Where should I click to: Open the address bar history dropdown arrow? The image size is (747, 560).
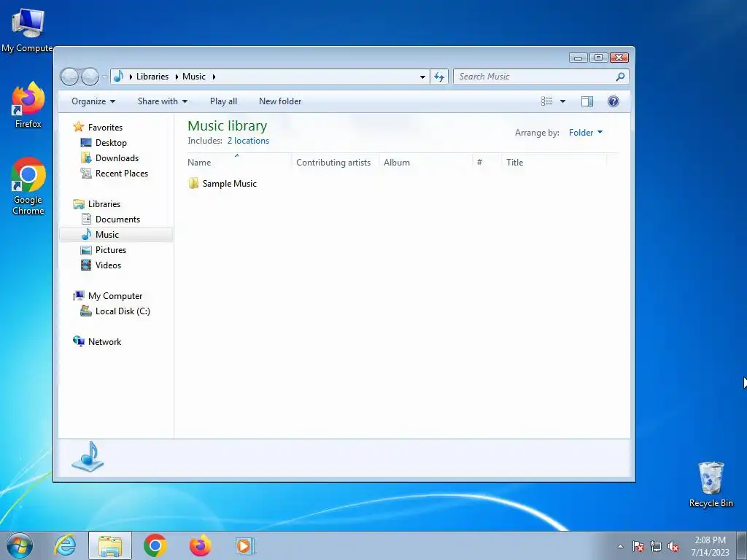pyautogui.click(x=422, y=77)
